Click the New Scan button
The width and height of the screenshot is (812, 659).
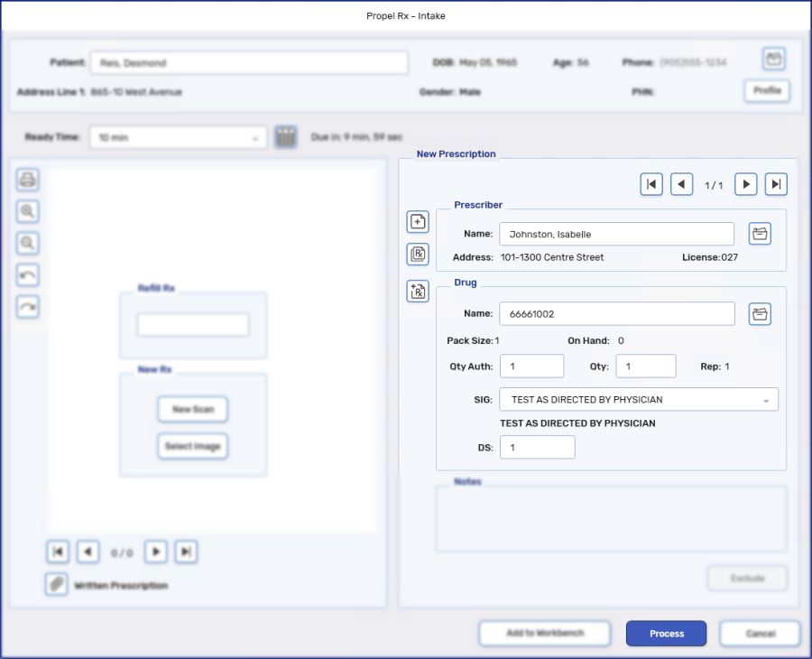pyautogui.click(x=193, y=410)
